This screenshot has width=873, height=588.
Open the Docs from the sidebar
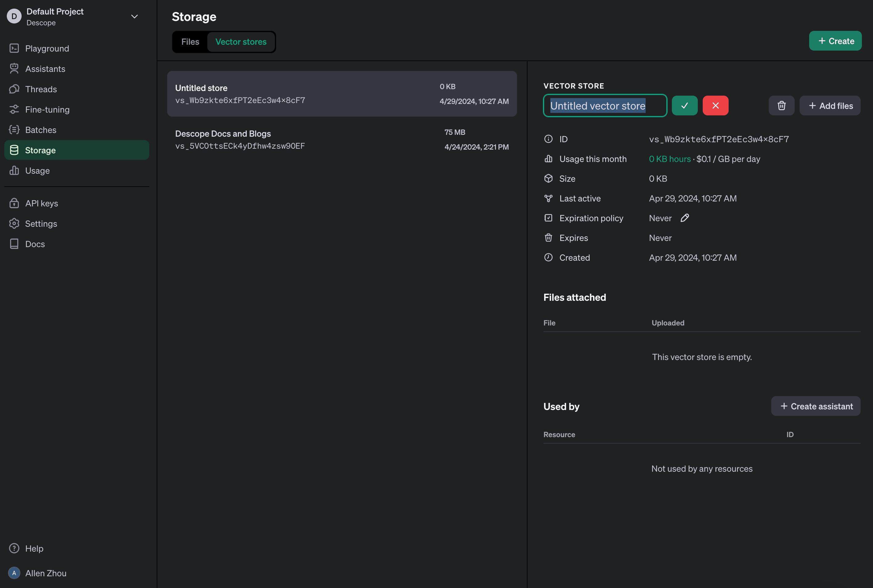(x=34, y=244)
